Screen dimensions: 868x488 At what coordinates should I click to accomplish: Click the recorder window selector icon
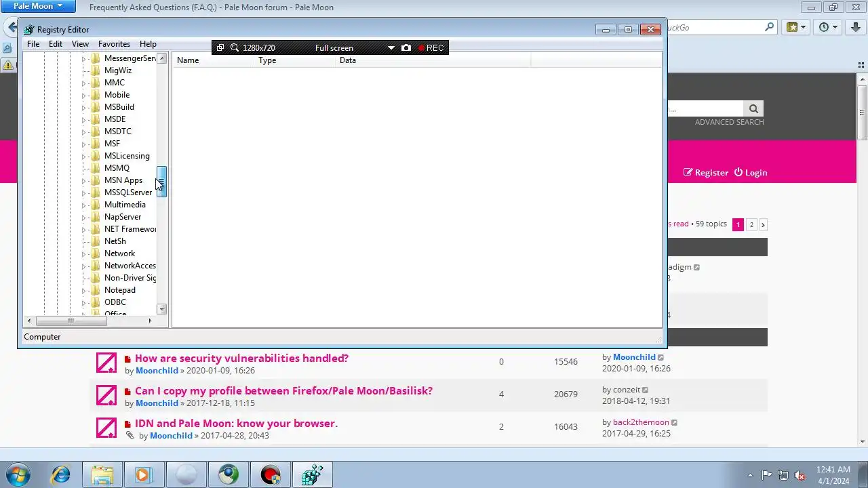coord(220,47)
